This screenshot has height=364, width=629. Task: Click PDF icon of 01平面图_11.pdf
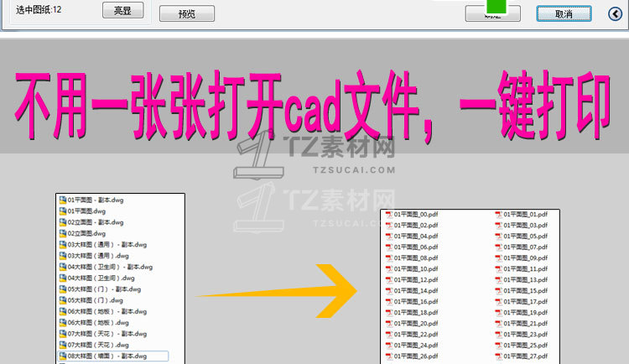498,269
